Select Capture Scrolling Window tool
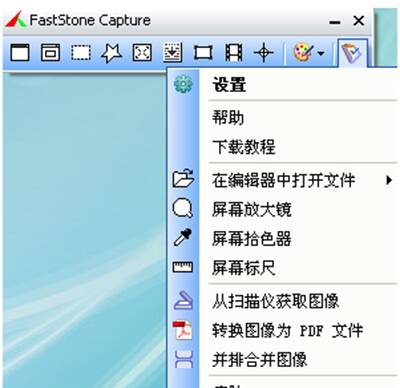The image size is (400, 388). click(172, 52)
